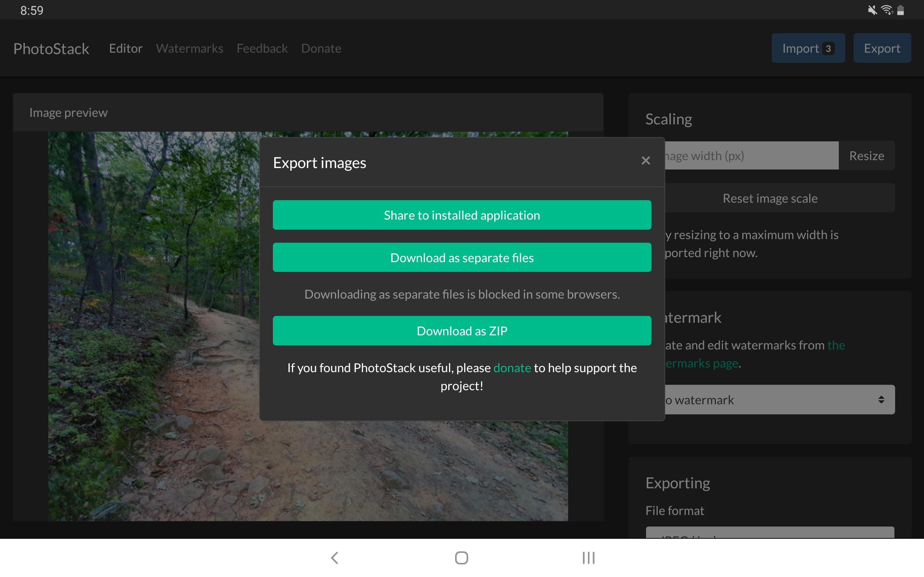Screen dimensions: 924x577
Task: Tap the Wi-Fi status icon
Action: (x=887, y=10)
